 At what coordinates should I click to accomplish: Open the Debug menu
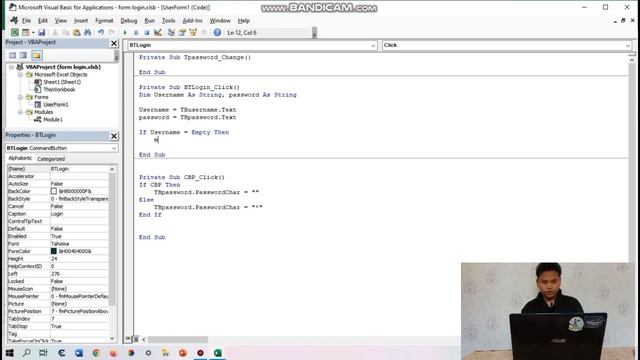tap(129, 21)
